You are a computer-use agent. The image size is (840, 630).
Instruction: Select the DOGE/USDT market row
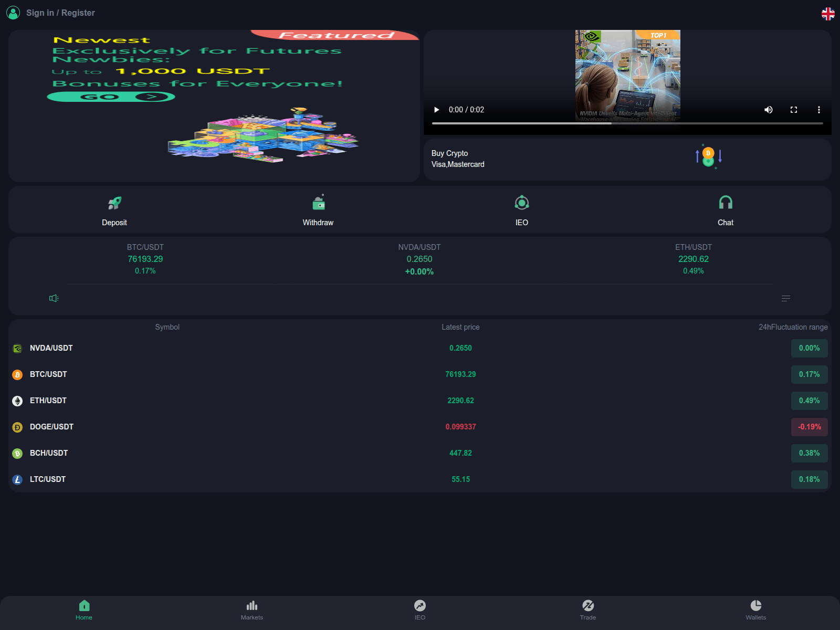pyautogui.click(x=51, y=427)
